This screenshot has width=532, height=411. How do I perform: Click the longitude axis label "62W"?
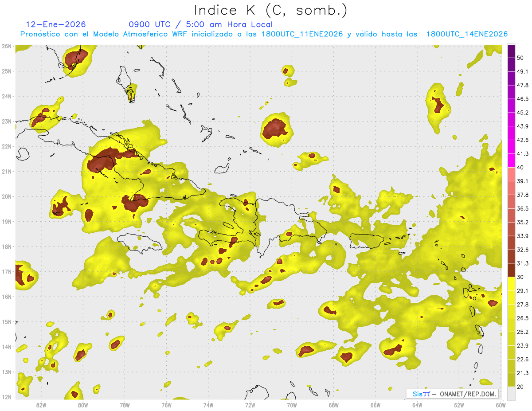tap(459, 405)
